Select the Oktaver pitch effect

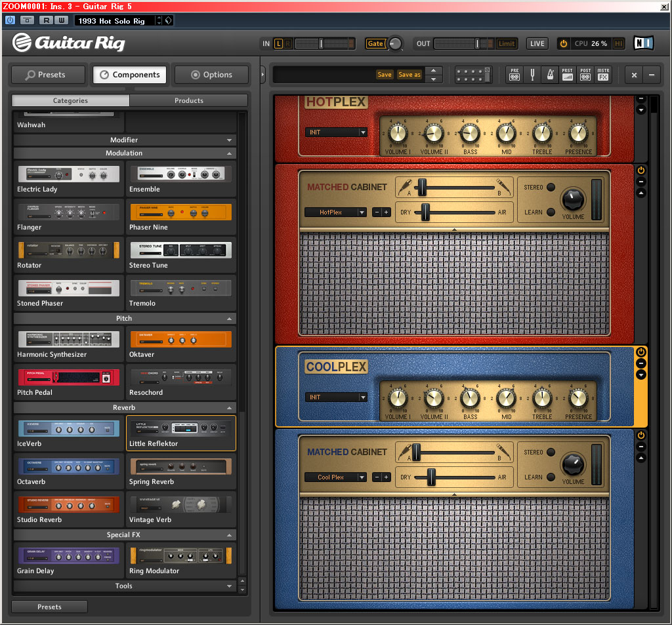coord(181,344)
